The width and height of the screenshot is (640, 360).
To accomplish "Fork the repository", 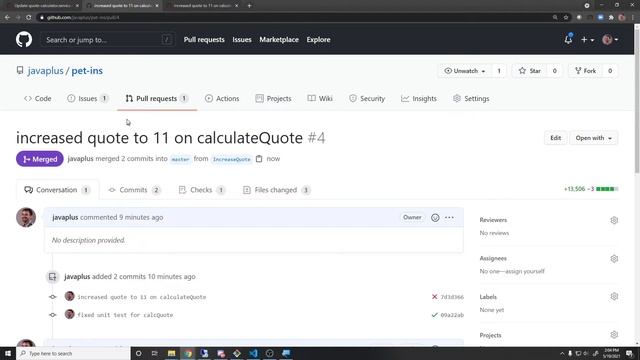I will 586,71.
